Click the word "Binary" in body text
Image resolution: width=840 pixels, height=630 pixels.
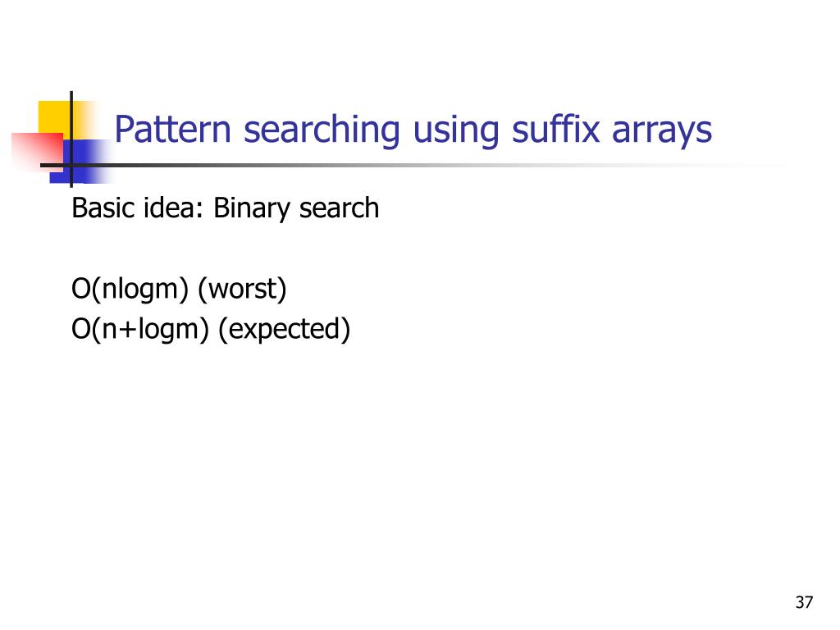252,209
